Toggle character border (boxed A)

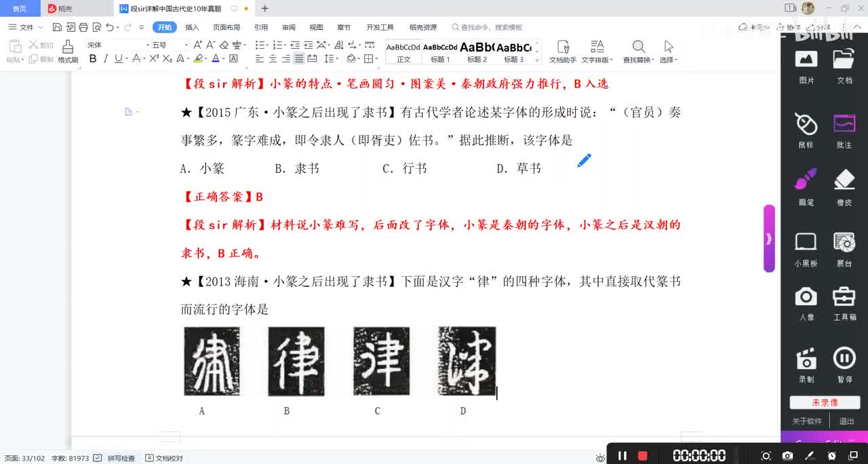click(x=233, y=59)
